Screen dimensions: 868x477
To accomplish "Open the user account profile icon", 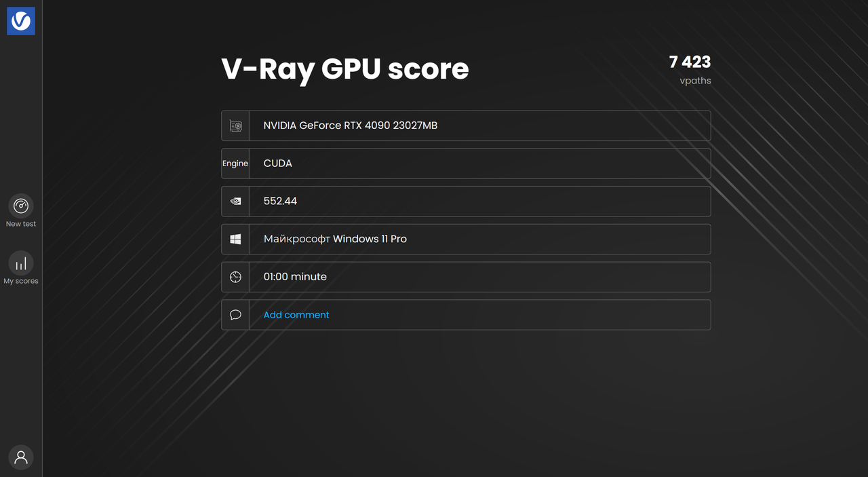I will pyautogui.click(x=21, y=457).
